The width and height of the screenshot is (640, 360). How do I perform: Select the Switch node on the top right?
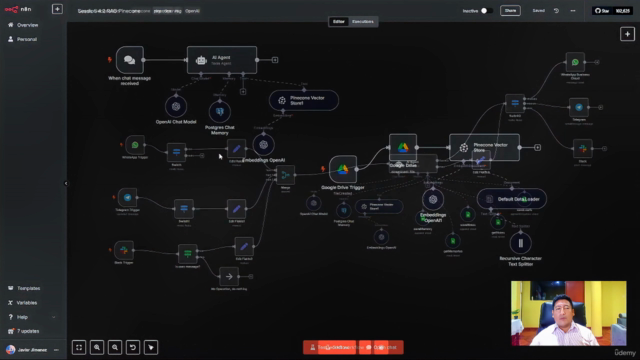(x=515, y=104)
